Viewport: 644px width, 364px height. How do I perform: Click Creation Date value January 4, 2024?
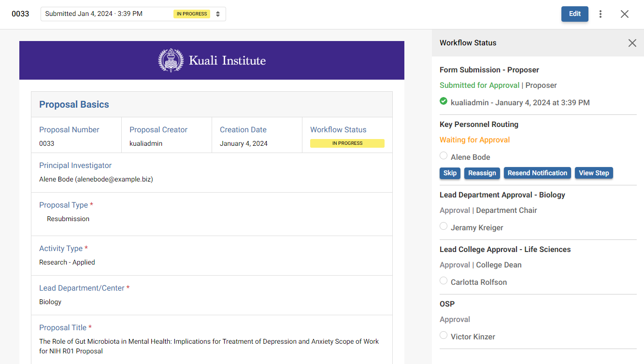coord(243,143)
